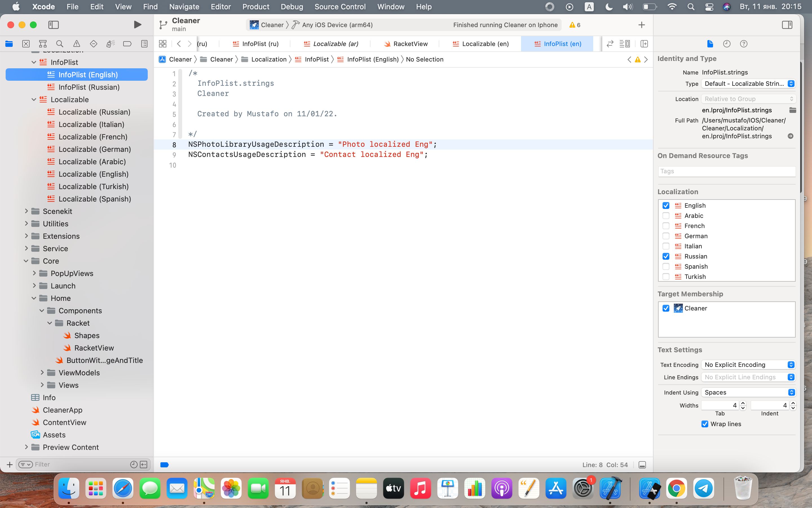The image size is (812, 508).
Task: Open the related items grid menu
Action: tap(163, 44)
